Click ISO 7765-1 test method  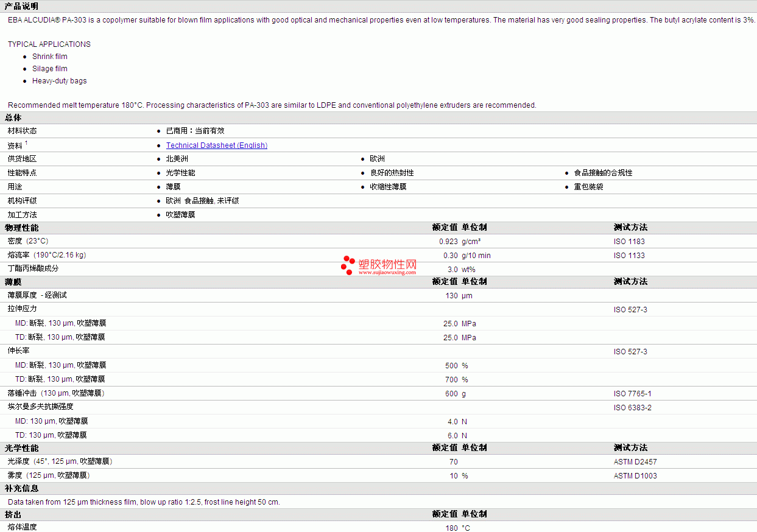coord(632,394)
